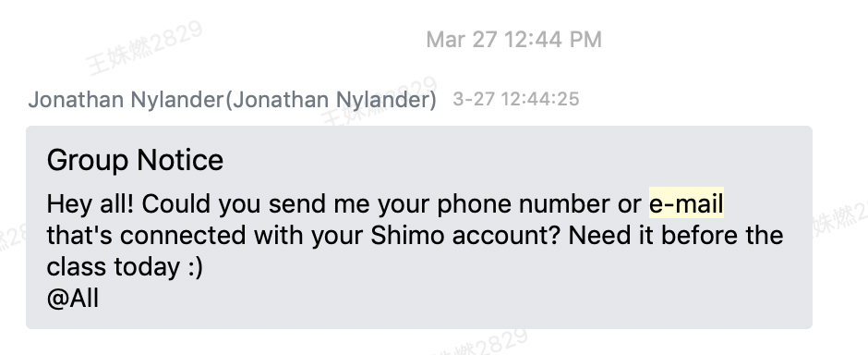Click the word Notice in the heading

180,161
